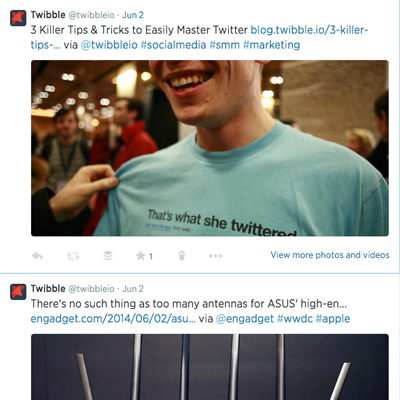Visit @twibbleio mention in tweet text
Image resolution: width=400 pixels, height=400 pixels.
point(109,45)
